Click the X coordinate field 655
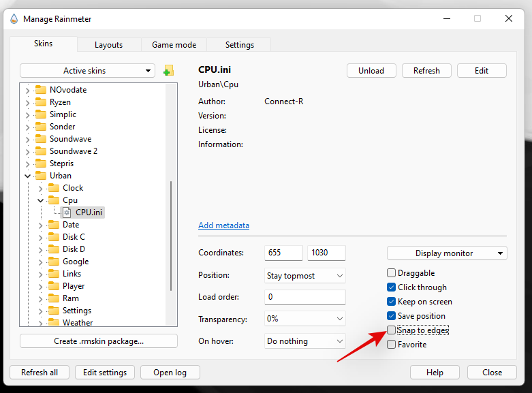 coord(283,253)
